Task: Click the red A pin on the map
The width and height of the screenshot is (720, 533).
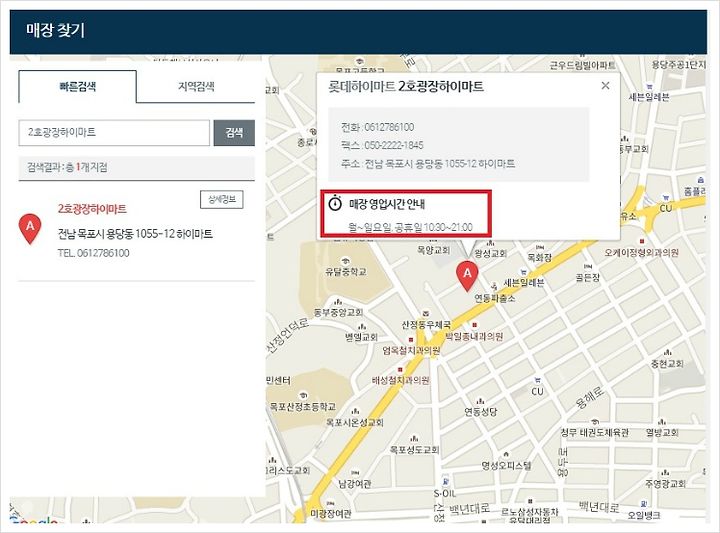Action: tap(467, 276)
